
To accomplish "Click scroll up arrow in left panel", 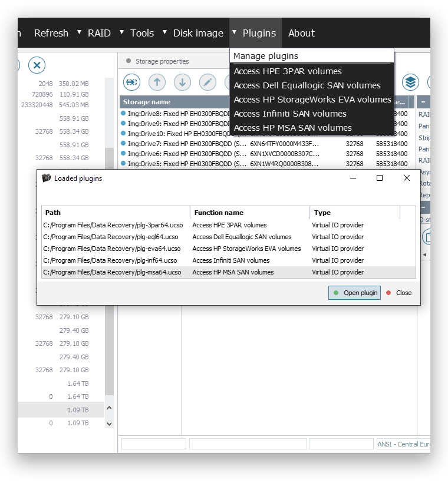I will point(109,408).
